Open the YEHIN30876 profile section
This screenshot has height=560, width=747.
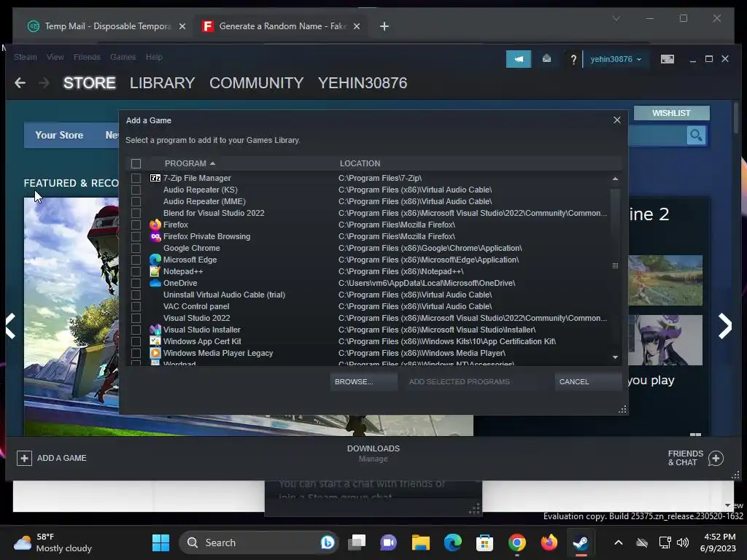tap(363, 83)
